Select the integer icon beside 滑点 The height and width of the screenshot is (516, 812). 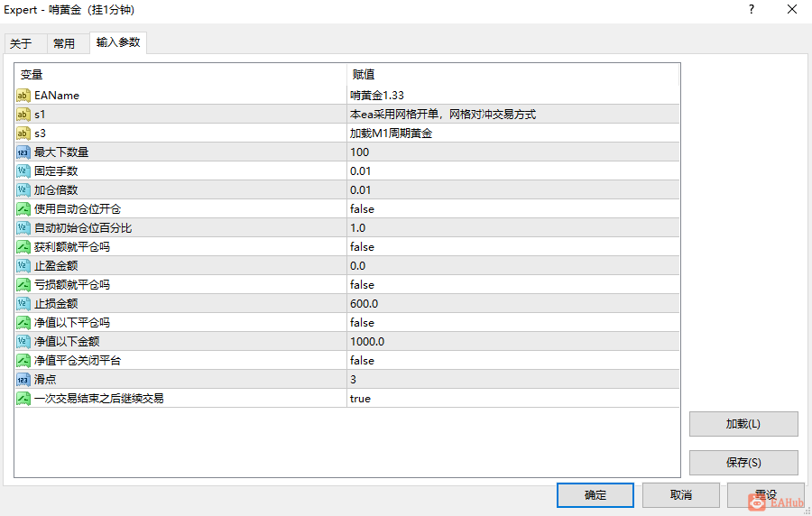tap(23, 380)
